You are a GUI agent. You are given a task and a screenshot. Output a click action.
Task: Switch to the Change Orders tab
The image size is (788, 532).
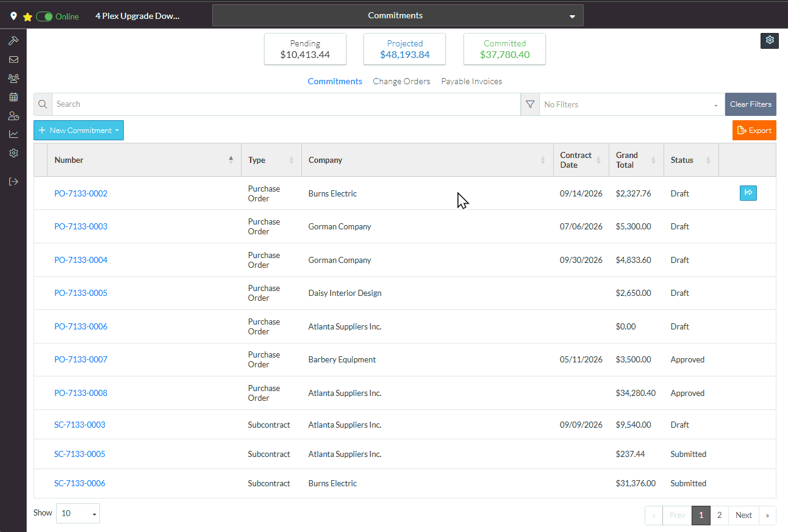401,81
